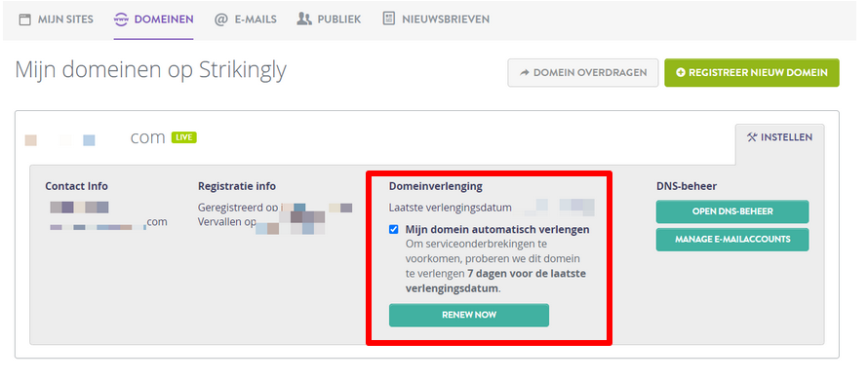Click the Nieuwsbrieven newspaper icon
Image resolution: width=868 pixels, height=380 pixels.
(388, 19)
